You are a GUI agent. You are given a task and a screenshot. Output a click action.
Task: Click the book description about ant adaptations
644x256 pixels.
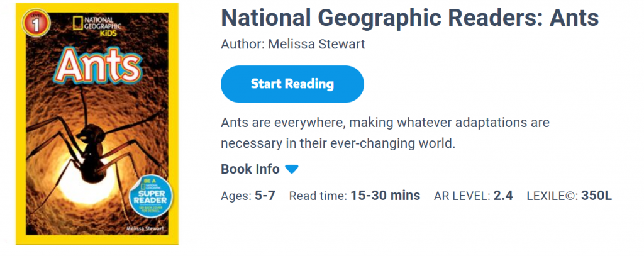coord(385,132)
